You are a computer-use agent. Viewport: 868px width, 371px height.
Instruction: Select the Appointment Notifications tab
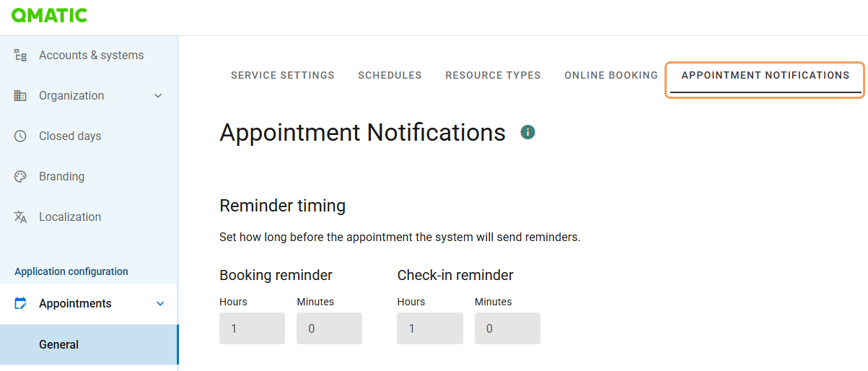pos(765,75)
